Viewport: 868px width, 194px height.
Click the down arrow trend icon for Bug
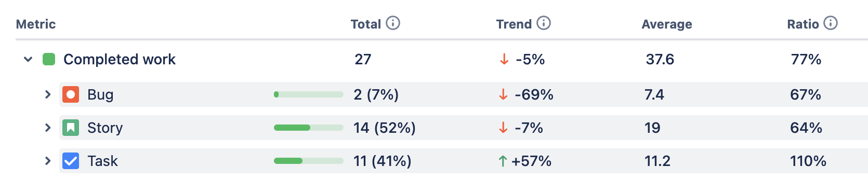point(503,94)
